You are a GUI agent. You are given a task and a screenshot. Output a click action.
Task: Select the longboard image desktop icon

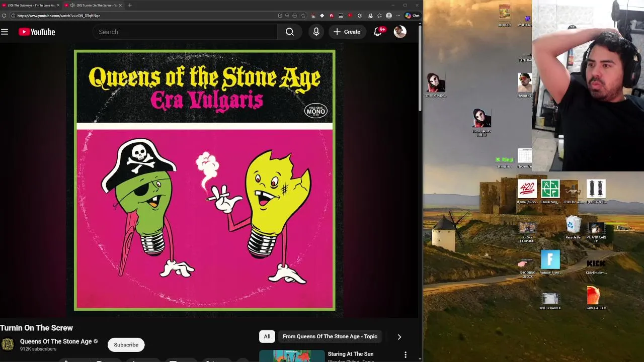point(596,192)
